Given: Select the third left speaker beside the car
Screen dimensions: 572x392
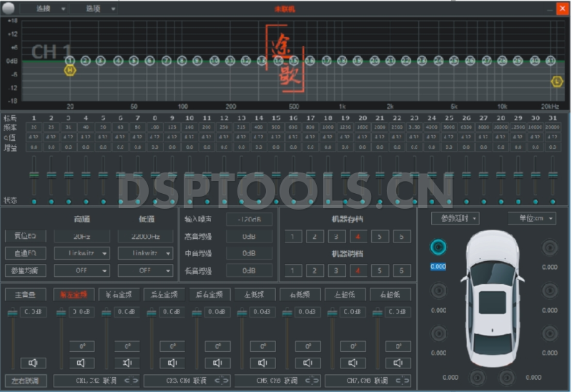Looking at the screenshot, I should (438, 333).
